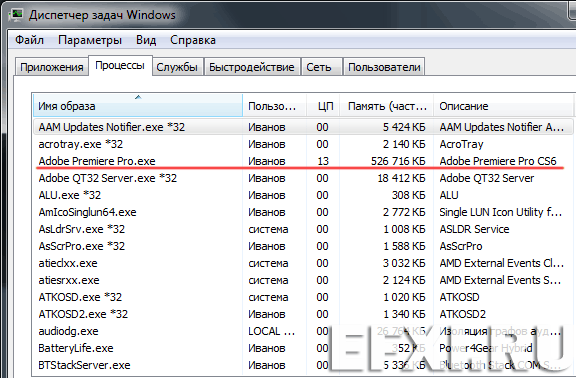Click the Adobe Premiere Pro CS6 description
The image size is (576, 378).
click(x=498, y=161)
